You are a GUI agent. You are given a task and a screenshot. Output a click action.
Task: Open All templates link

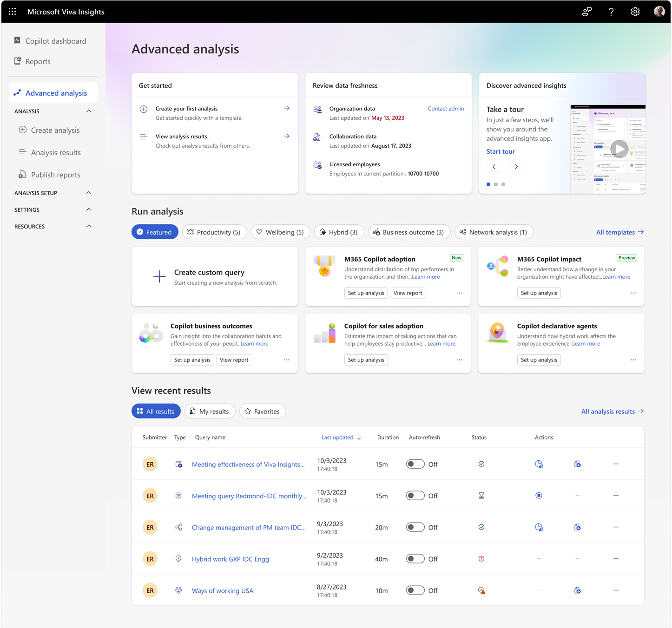620,232
